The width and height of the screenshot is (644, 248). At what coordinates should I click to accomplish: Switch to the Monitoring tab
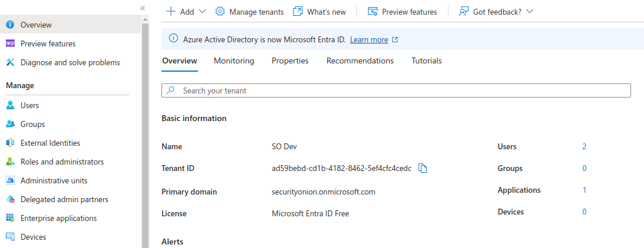(x=234, y=61)
